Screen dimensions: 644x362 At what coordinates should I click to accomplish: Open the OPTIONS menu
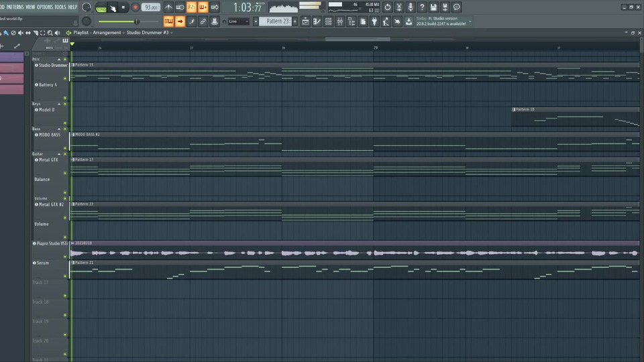(x=45, y=7)
